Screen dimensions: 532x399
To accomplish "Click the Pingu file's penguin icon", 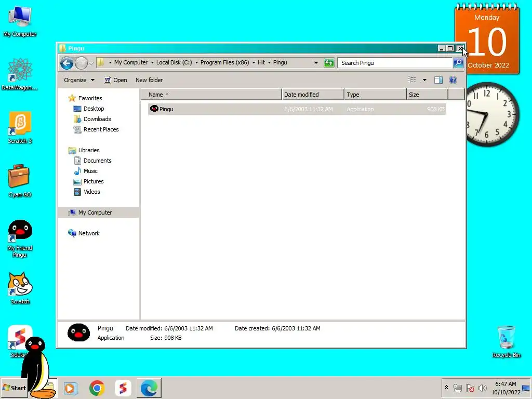I will coord(154,109).
